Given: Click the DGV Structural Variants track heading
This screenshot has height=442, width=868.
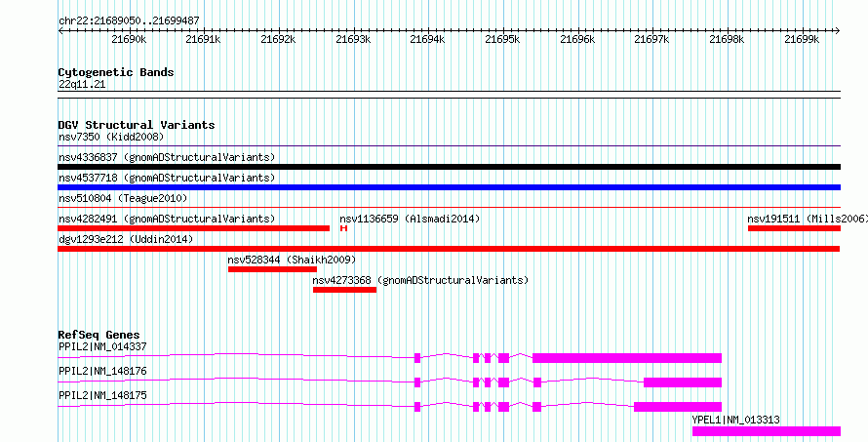Looking at the screenshot, I should [137, 125].
